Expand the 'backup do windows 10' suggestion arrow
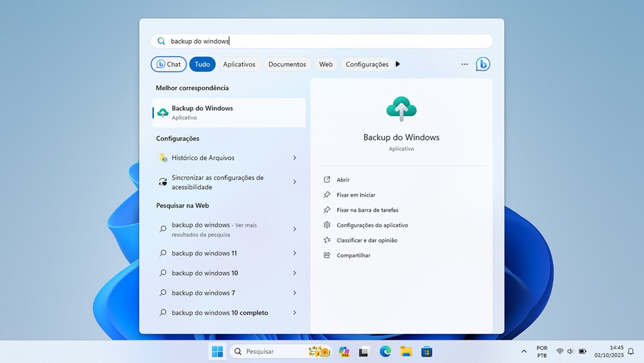644x363 pixels. [x=294, y=273]
